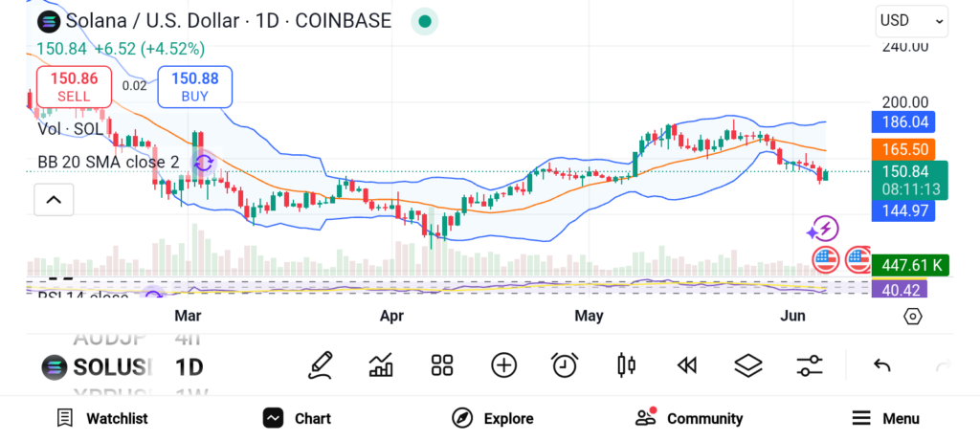Go to the Watchlist tab

pos(102,418)
